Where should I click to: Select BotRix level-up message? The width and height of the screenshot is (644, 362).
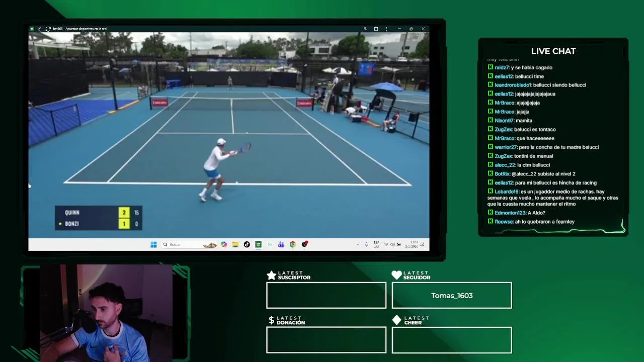tap(531, 174)
